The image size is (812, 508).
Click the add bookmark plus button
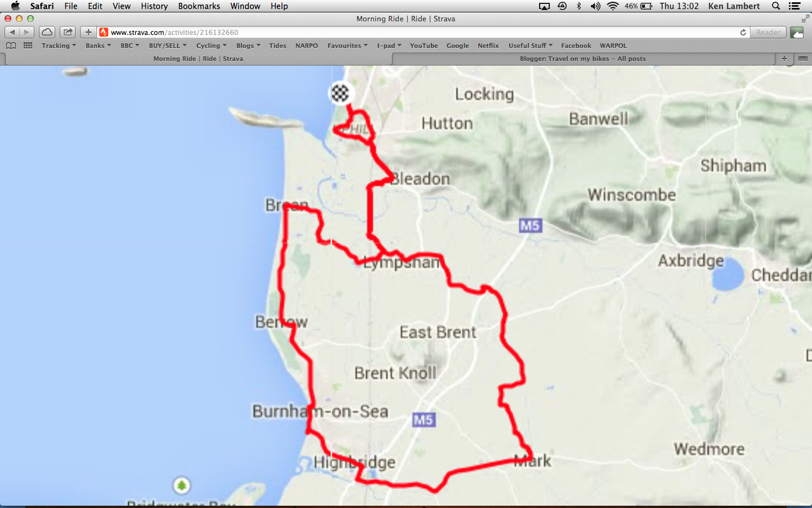[x=88, y=32]
